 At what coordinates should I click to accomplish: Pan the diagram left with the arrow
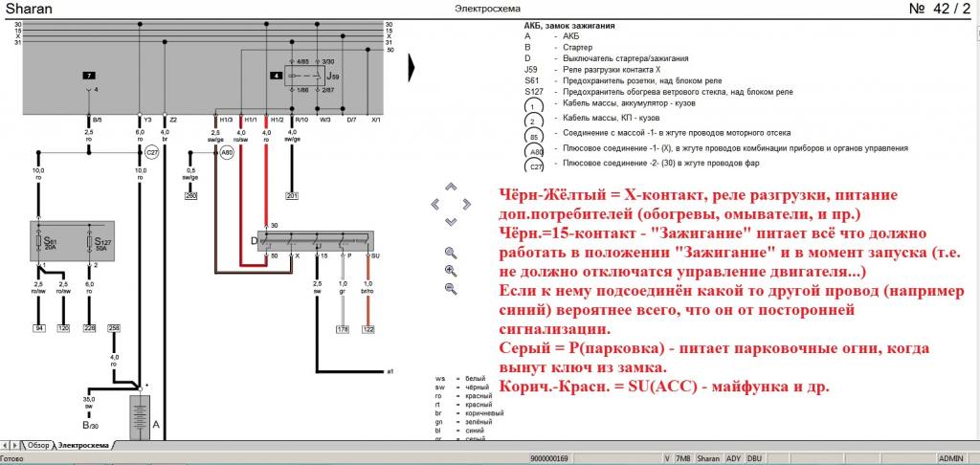coord(436,204)
